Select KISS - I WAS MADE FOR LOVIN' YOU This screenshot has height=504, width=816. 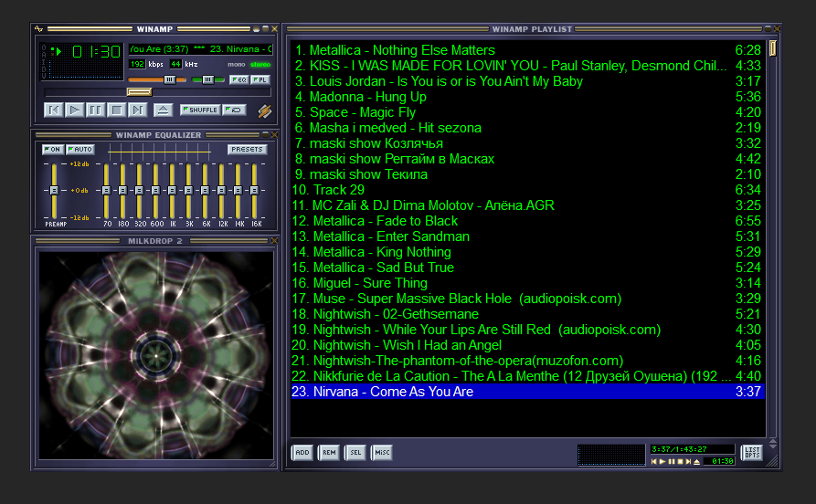(527, 66)
